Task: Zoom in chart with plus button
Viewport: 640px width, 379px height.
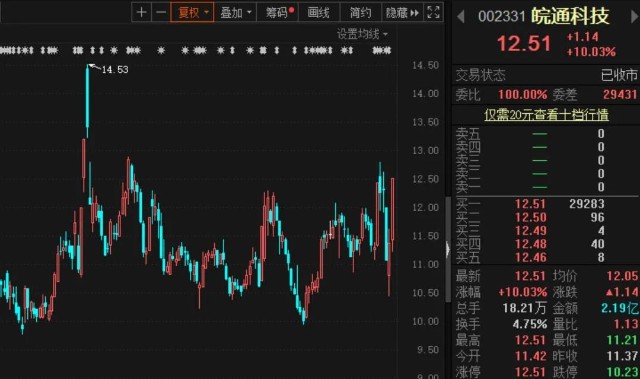Action: click(x=141, y=12)
